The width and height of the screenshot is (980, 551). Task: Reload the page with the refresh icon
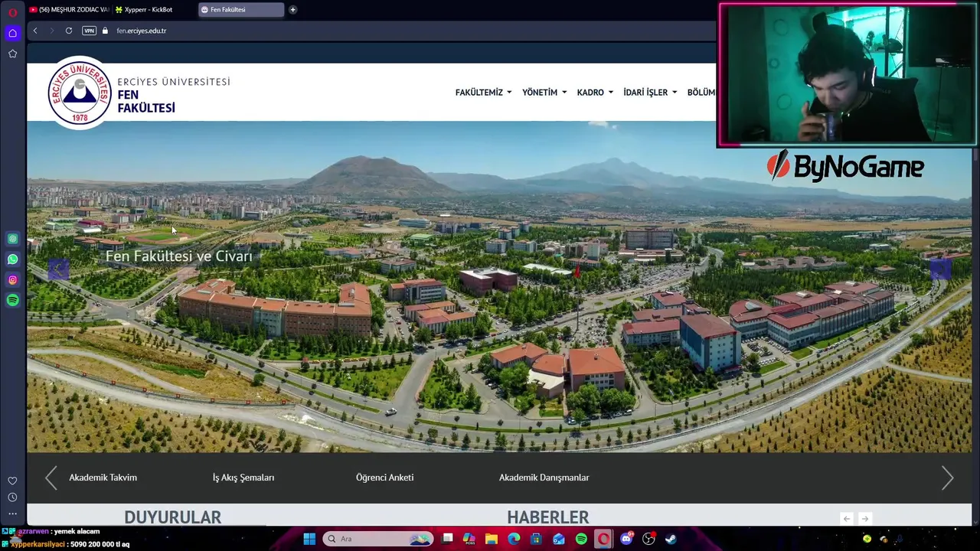(x=68, y=31)
